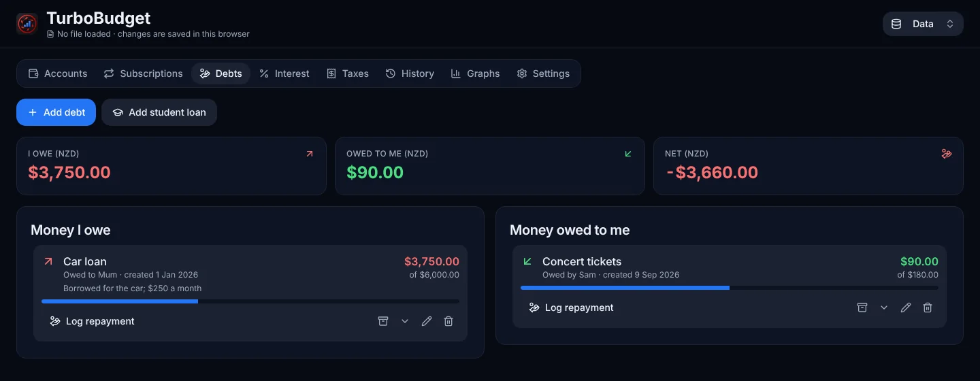
Task: Switch to the Graphs tab
Action: 475,73
